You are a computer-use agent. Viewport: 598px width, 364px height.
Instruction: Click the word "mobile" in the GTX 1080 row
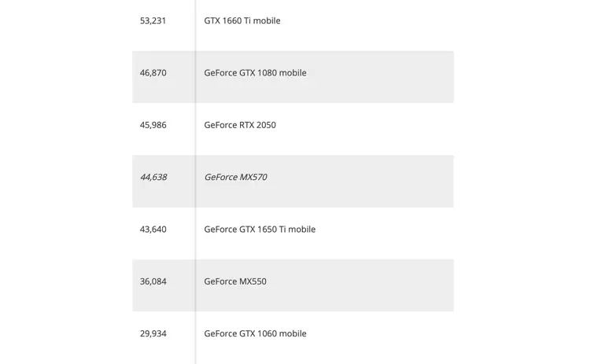[x=292, y=73]
